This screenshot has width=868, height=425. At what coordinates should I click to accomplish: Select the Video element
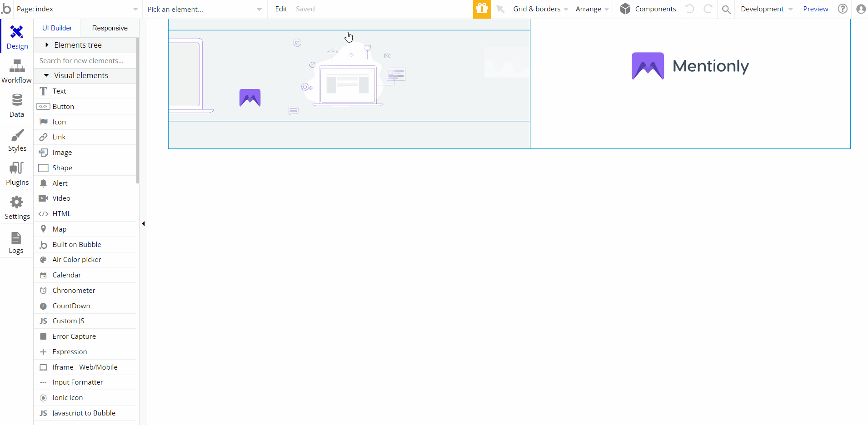point(85,198)
